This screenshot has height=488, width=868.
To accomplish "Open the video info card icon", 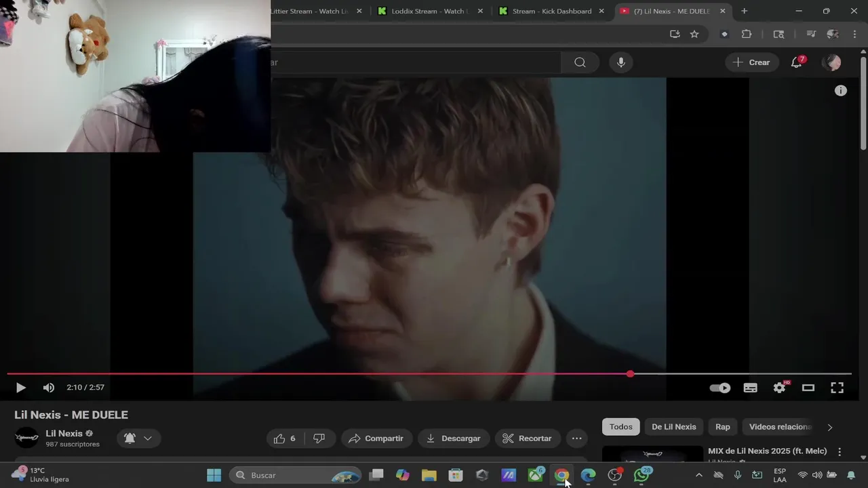I will tap(841, 91).
